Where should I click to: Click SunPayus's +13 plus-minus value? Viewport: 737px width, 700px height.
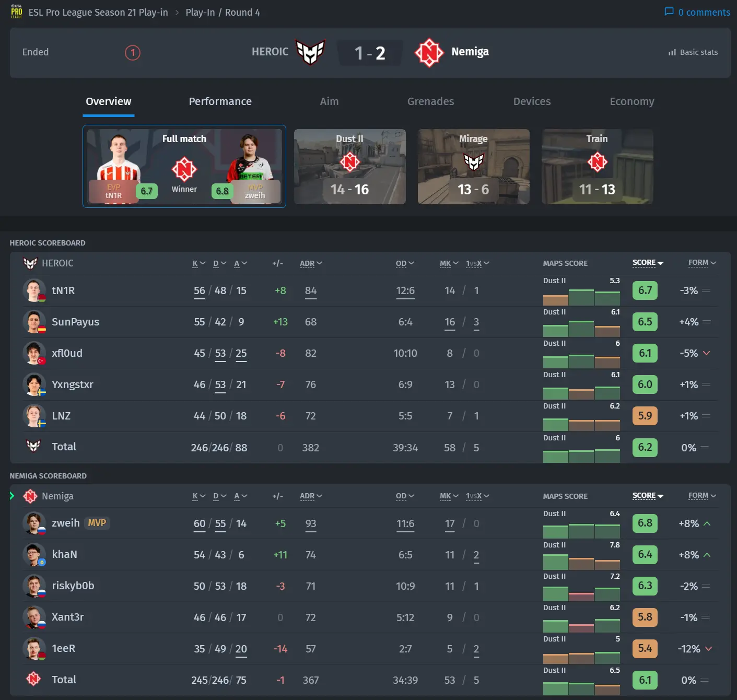280,322
